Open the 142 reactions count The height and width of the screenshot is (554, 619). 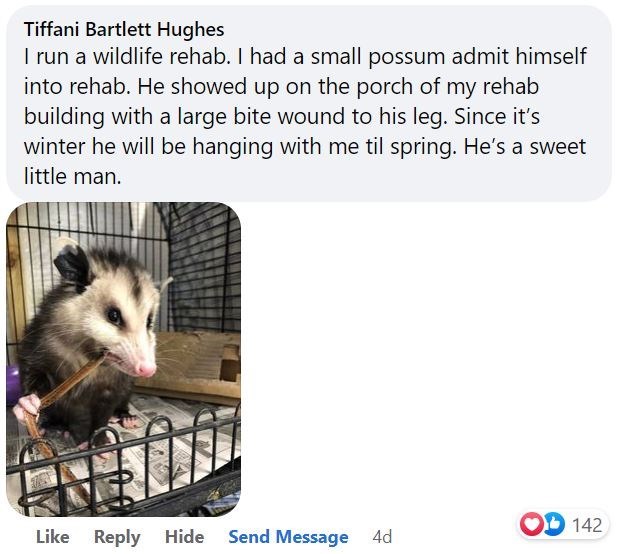point(587,525)
